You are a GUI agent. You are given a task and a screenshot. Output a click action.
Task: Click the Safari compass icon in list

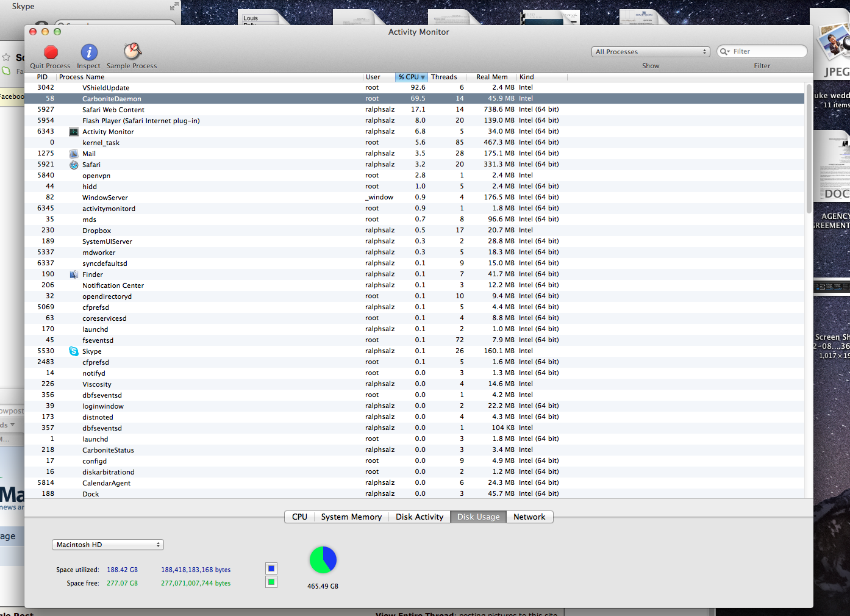pyautogui.click(x=74, y=165)
